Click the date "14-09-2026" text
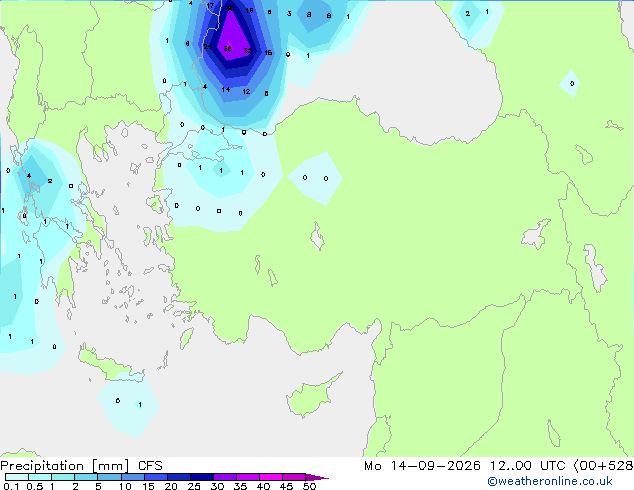 point(436,466)
